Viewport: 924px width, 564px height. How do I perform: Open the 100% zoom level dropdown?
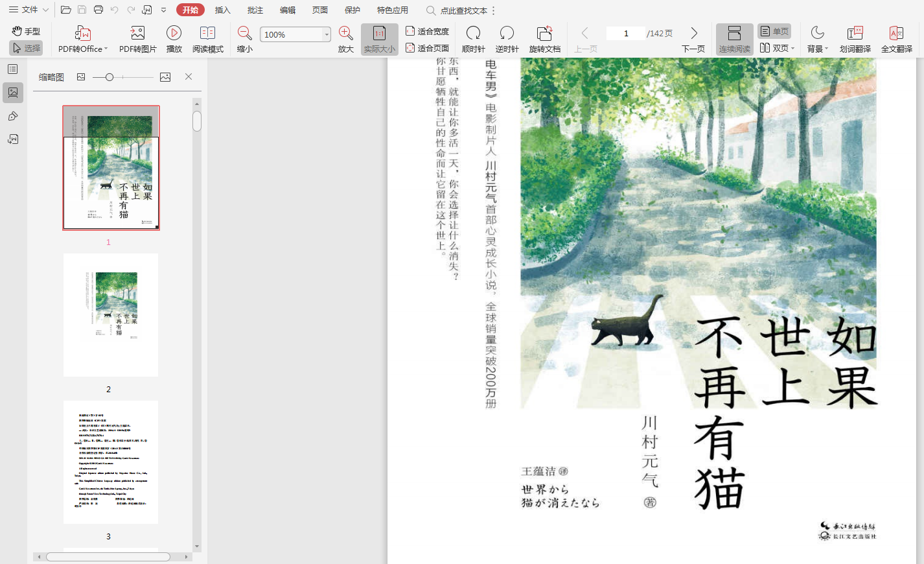(x=327, y=34)
